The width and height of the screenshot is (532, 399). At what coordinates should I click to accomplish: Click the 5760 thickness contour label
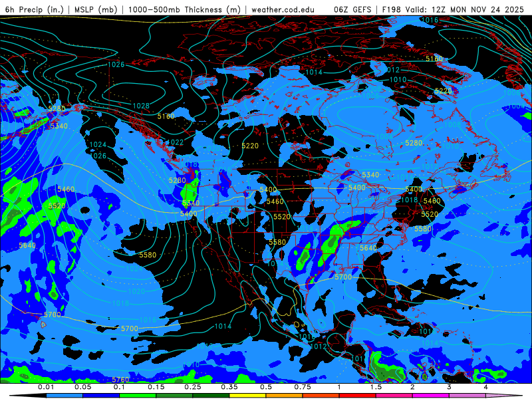tap(120, 380)
